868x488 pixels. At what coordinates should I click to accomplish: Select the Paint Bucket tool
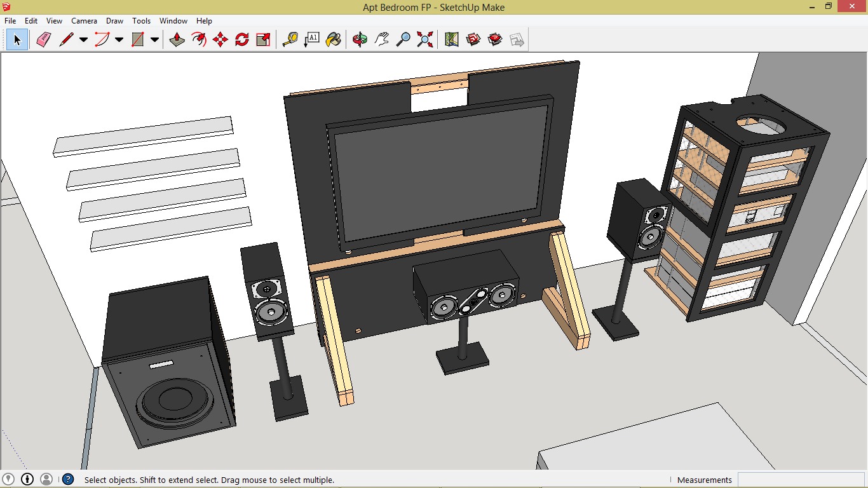[333, 40]
